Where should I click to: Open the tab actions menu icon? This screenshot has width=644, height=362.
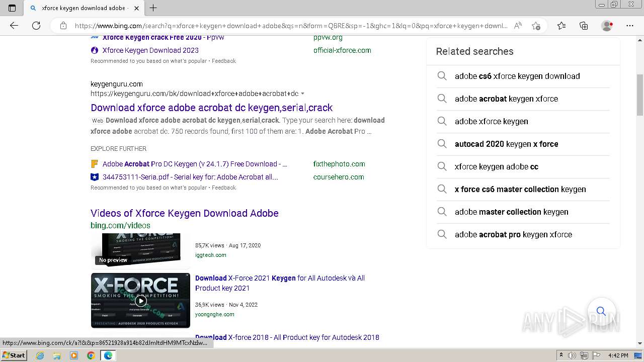[x=12, y=8]
